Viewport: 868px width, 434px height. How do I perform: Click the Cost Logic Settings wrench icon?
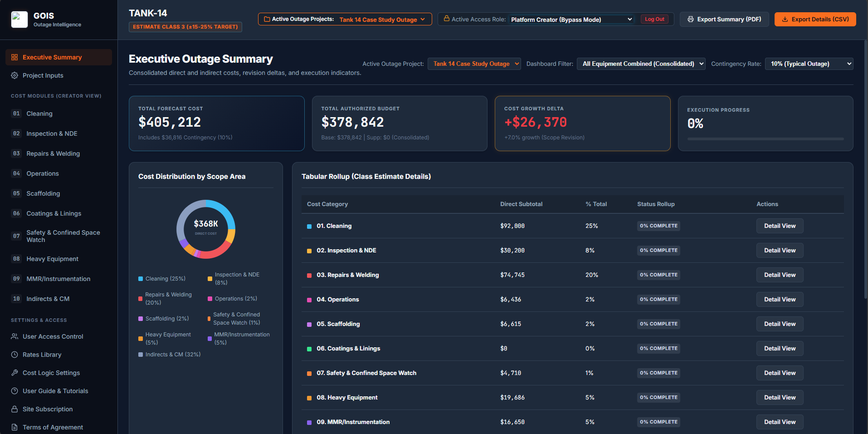(x=15, y=373)
